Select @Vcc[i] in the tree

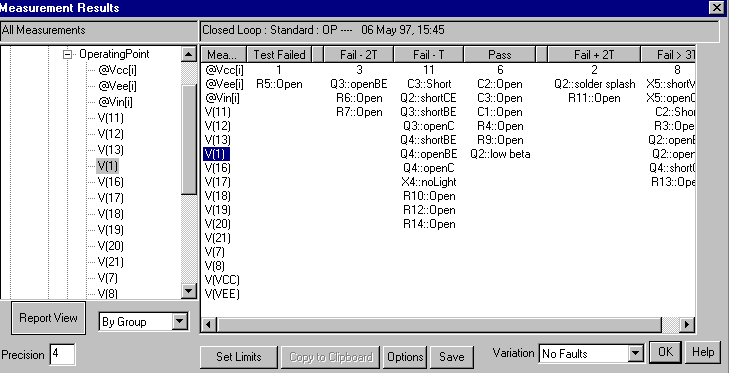[x=117, y=70]
